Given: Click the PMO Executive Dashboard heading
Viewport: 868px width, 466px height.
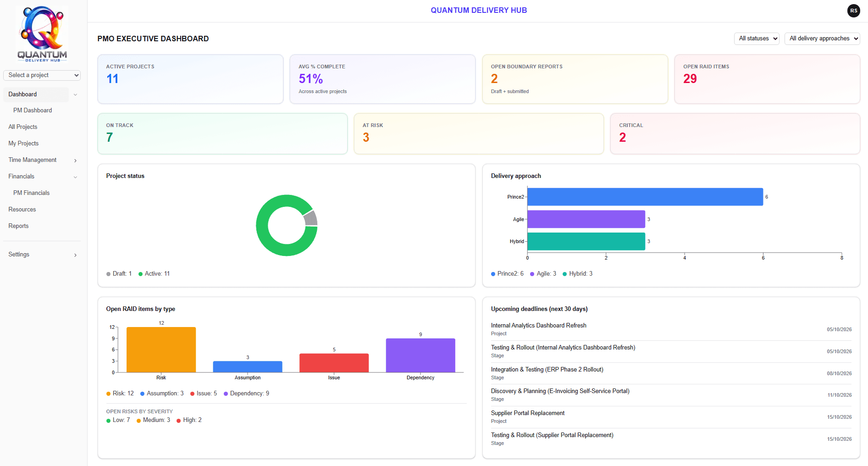Looking at the screenshot, I should [153, 39].
